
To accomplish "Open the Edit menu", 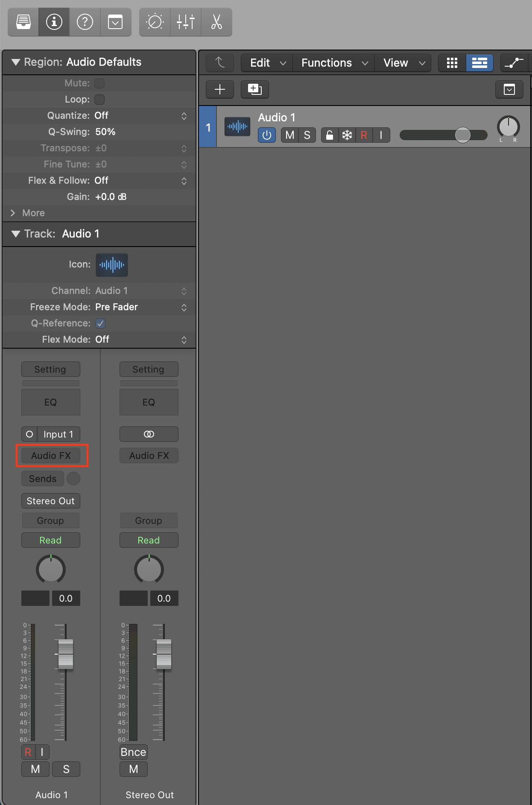I will point(267,63).
